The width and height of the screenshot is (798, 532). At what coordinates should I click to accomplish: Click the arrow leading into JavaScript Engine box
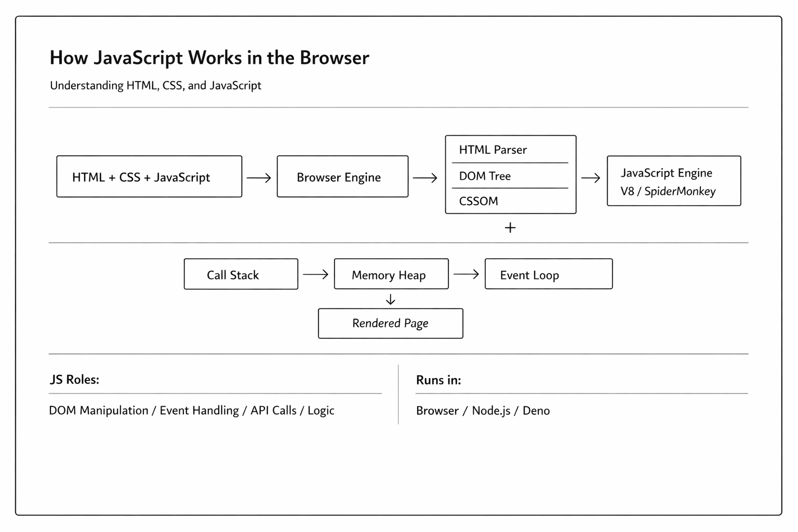pyautogui.click(x=591, y=178)
